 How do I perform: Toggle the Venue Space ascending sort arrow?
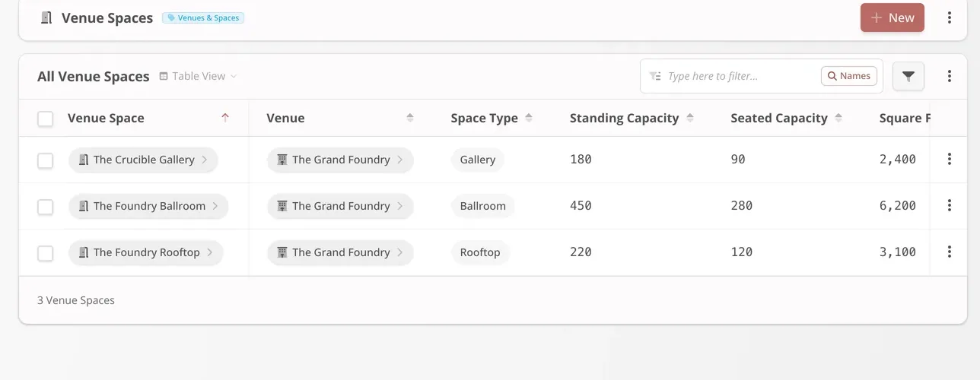pyautogui.click(x=224, y=118)
